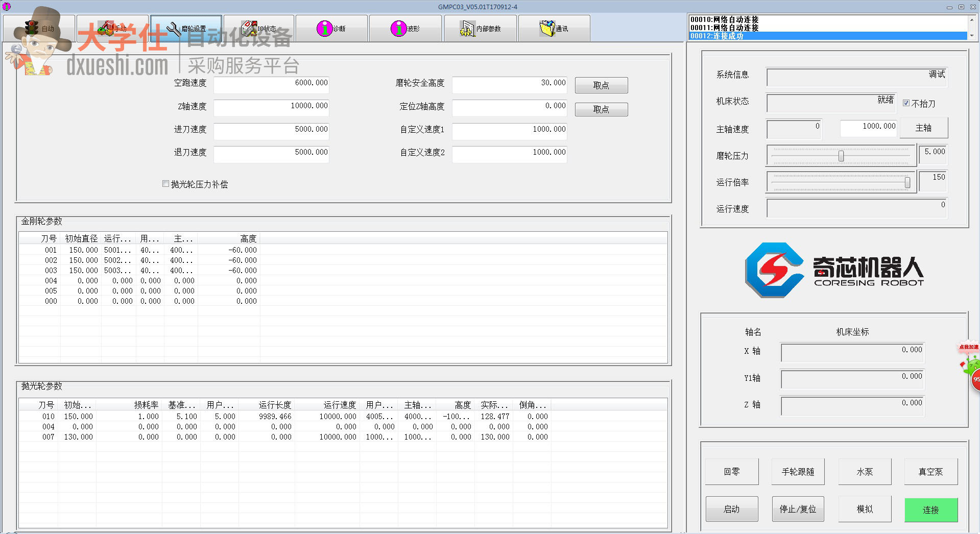The width and height of the screenshot is (980, 534).
Task: Toggle the 真空泵 vacuum pump button
Action: point(930,472)
